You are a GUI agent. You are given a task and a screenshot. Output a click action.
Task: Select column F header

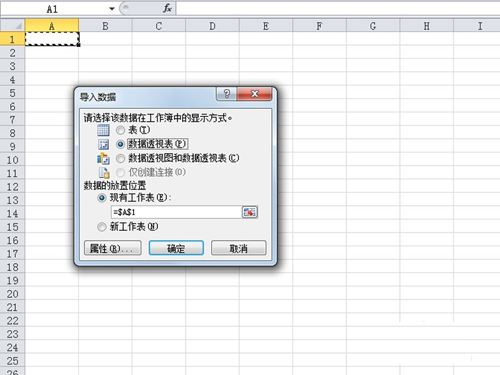tap(319, 26)
